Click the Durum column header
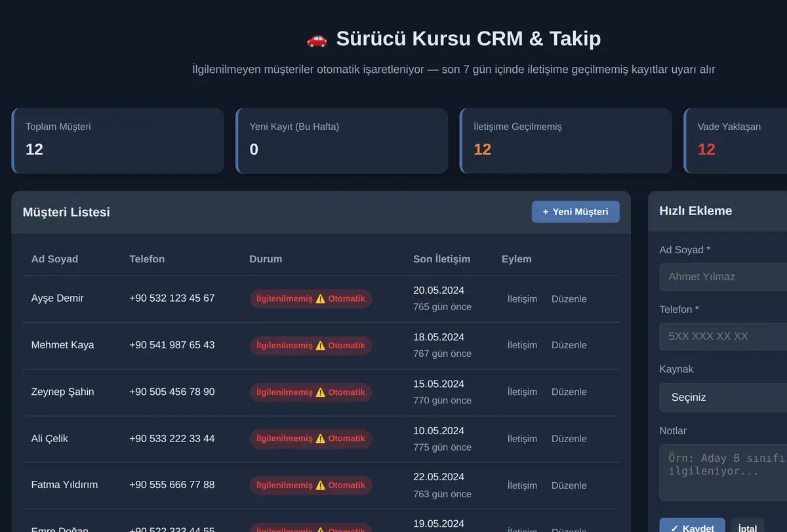The height and width of the screenshot is (532, 787). pyautogui.click(x=266, y=259)
